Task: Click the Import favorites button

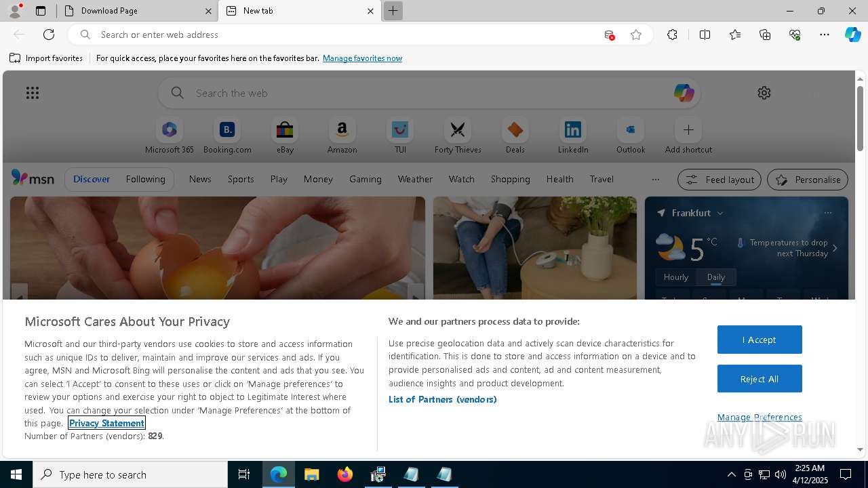Action: coord(46,58)
